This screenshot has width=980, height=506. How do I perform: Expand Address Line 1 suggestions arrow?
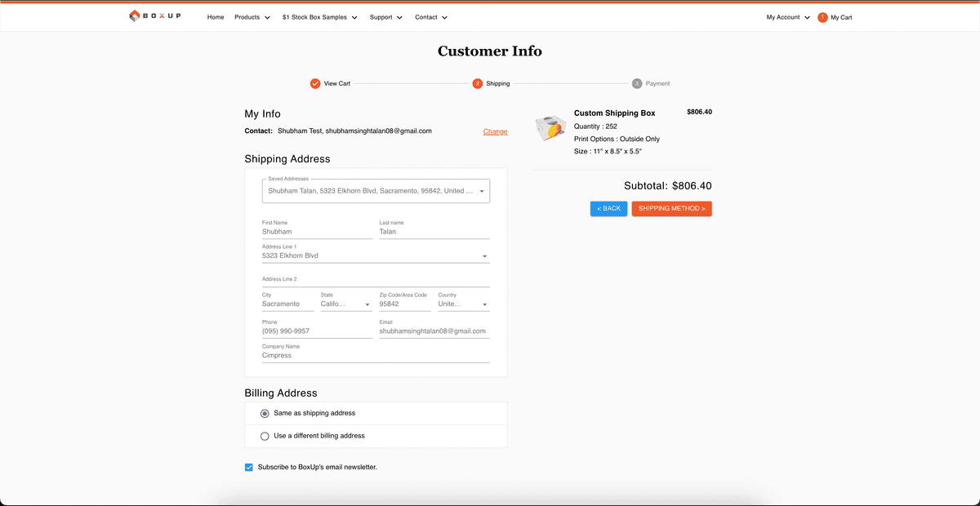tap(484, 256)
